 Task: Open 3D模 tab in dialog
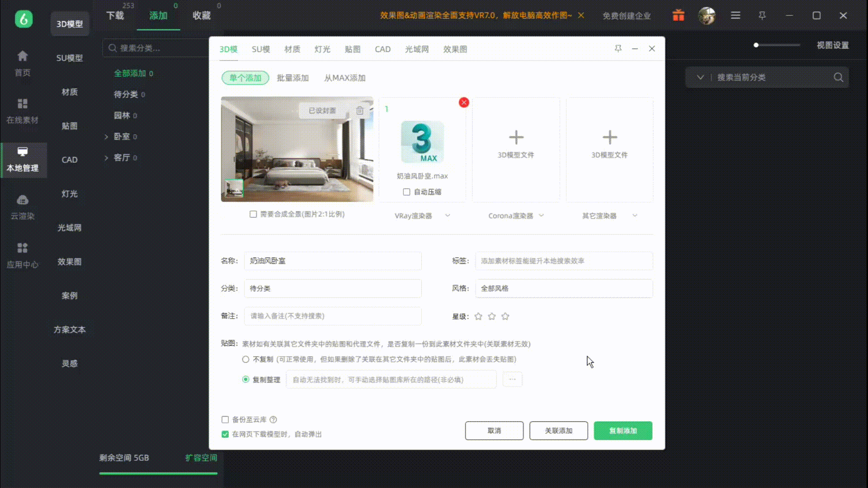228,49
